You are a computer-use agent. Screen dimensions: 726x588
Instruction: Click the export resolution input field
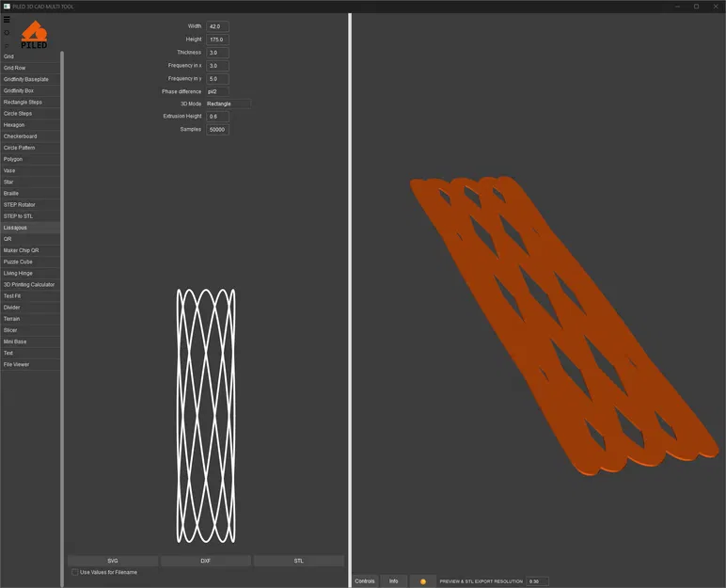[538, 581]
